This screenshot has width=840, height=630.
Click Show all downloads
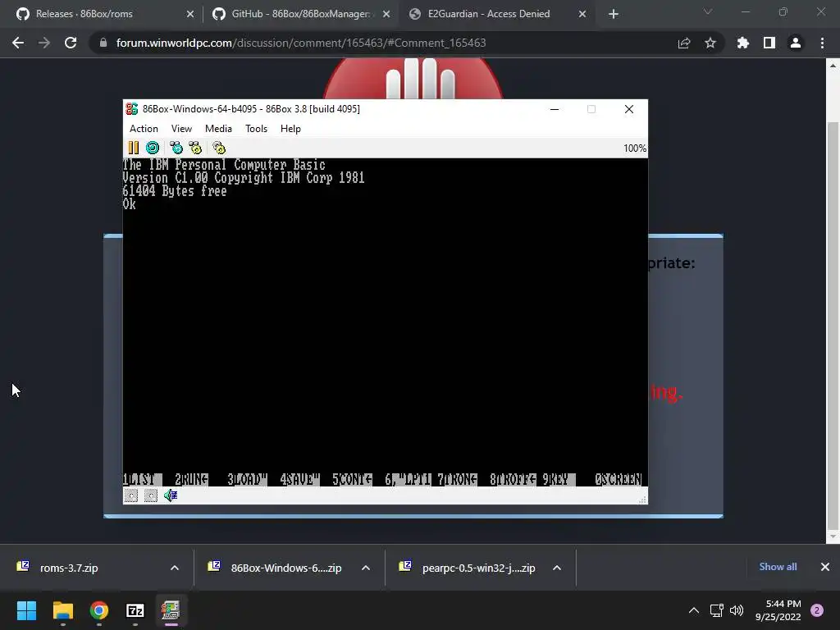click(x=778, y=567)
